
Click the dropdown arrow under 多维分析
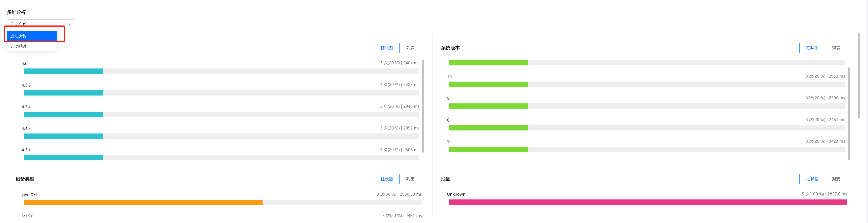[70, 24]
